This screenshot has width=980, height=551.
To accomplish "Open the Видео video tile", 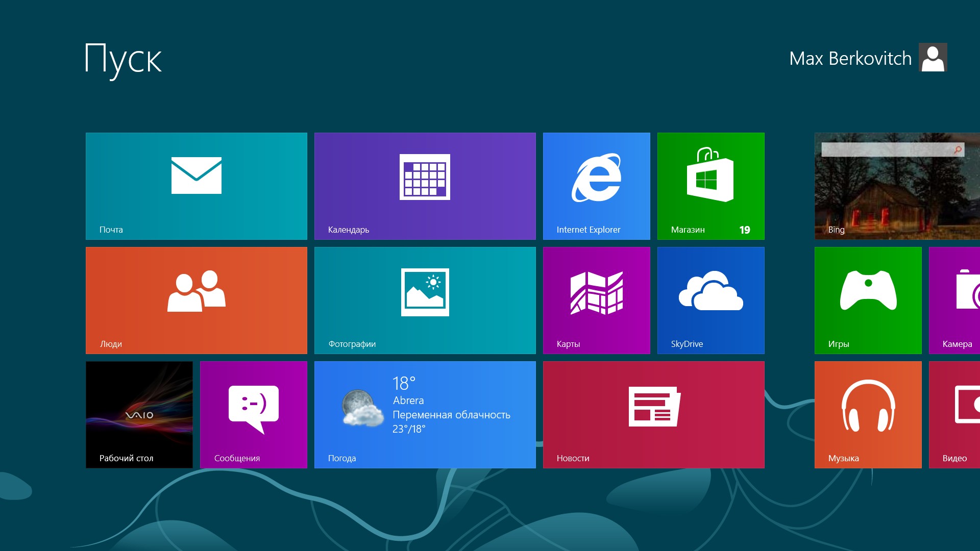I will pyautogui.click(x=954, y=415).
